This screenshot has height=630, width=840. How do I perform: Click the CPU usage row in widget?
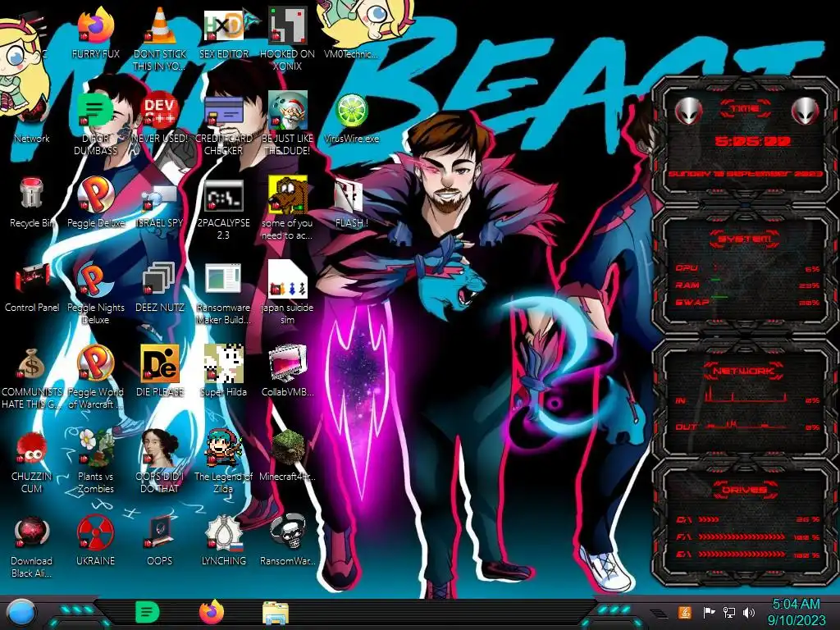746,268
